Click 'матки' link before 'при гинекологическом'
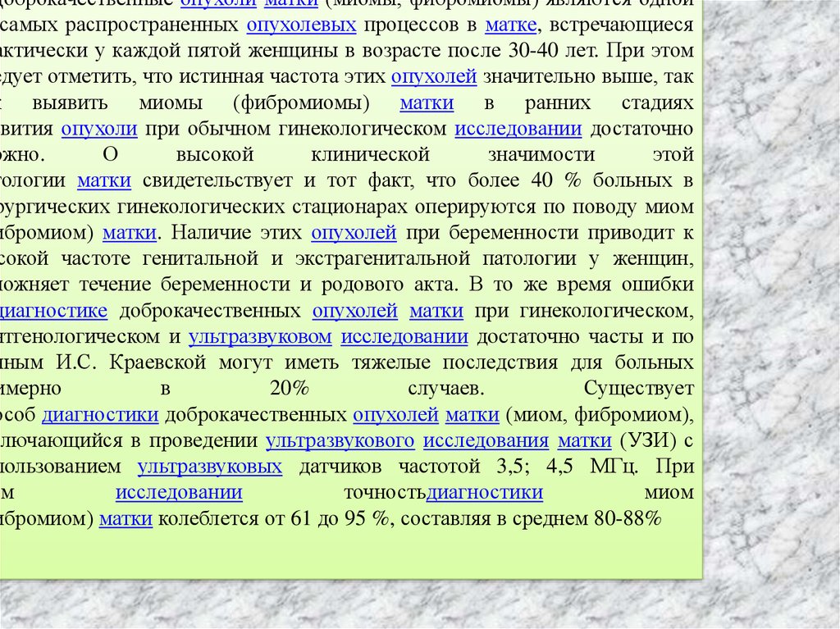This screenshot has height=629, width=840. tap(436, 311)
